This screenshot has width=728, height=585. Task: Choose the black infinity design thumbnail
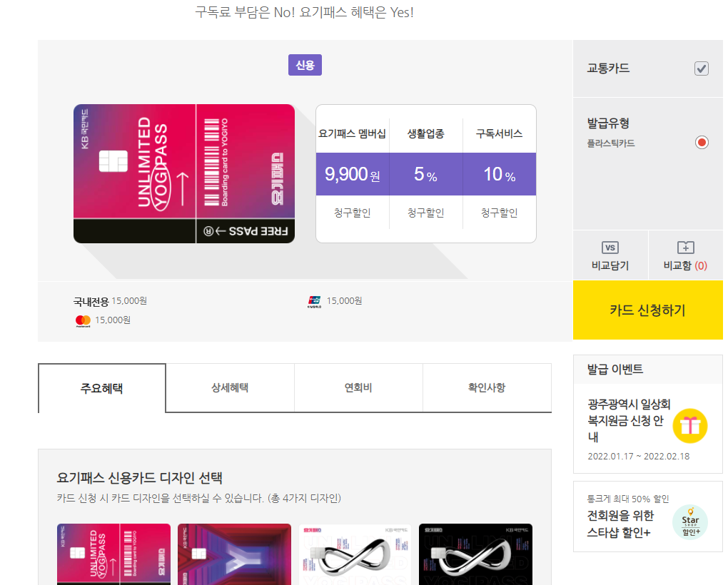click(x=475, y=554)
